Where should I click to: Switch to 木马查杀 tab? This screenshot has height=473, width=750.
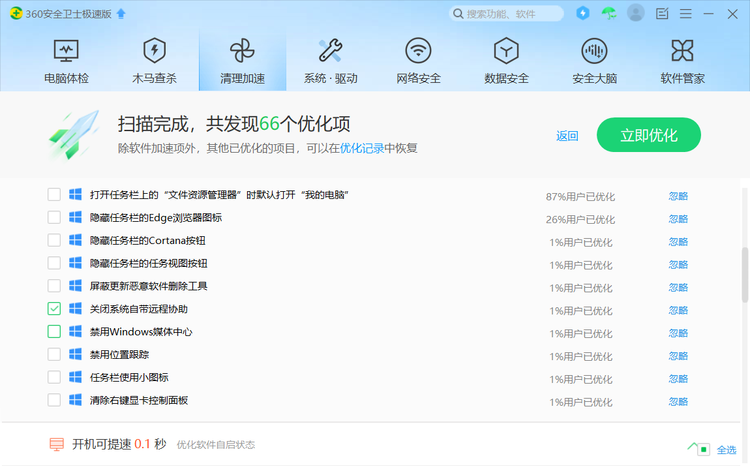tap(154, 61)
